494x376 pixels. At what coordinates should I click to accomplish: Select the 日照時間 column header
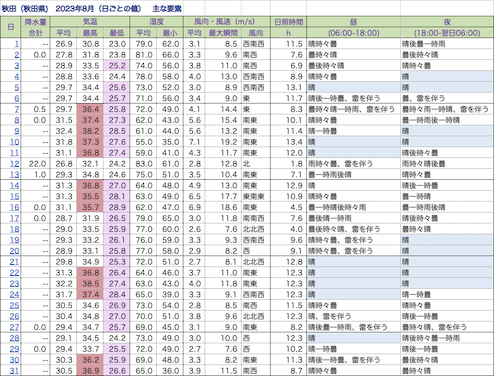(289, 22)
